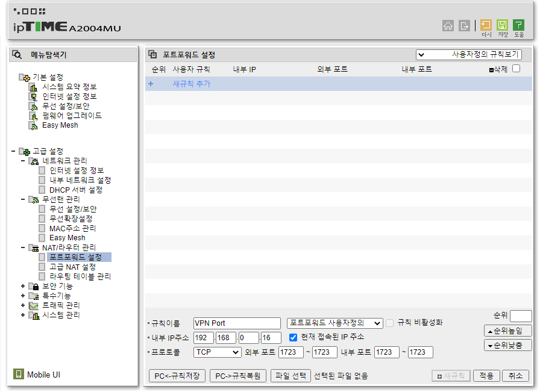Viewport: 540px width, 392px height.
Task: Click the 기본 설정 folder icon
Action: pos(25,78)
